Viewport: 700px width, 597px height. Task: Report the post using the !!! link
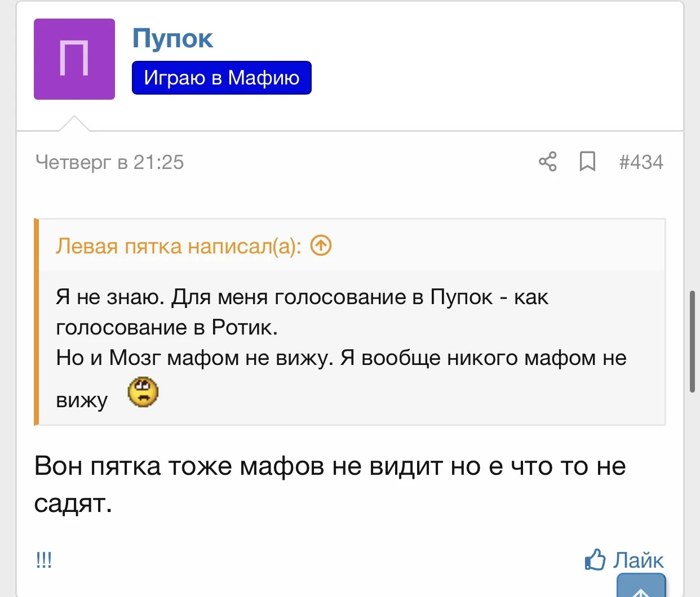tap(44, 560)
